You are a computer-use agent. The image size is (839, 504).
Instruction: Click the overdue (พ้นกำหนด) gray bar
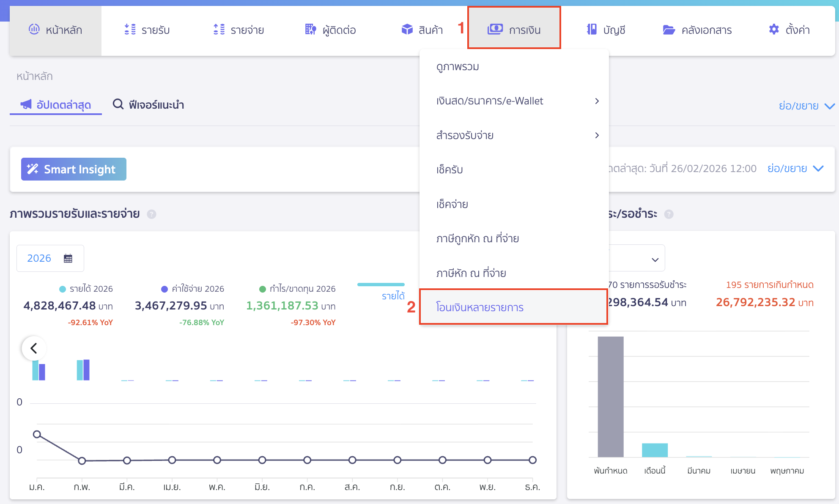point(610,397)
